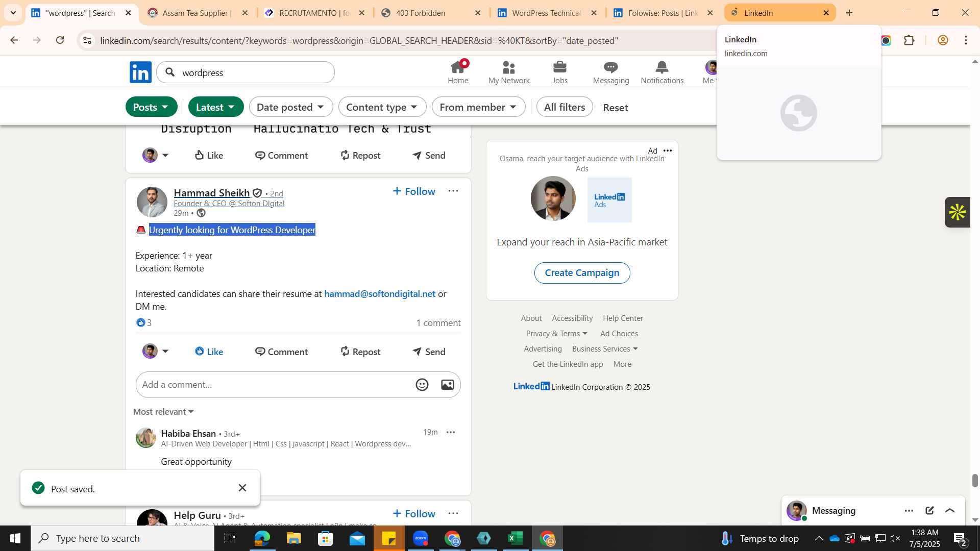Follow Help Guru

point(414,514)
